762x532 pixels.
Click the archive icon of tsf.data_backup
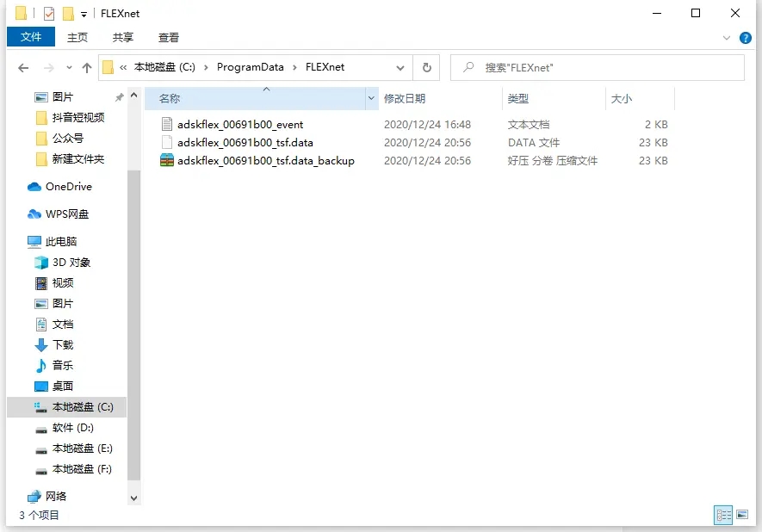point(167,160)
